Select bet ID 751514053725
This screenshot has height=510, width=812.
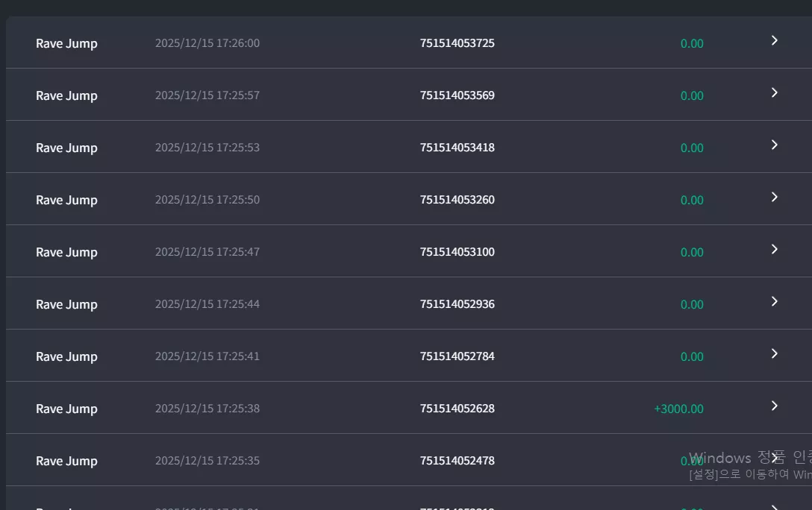point(457,43)
